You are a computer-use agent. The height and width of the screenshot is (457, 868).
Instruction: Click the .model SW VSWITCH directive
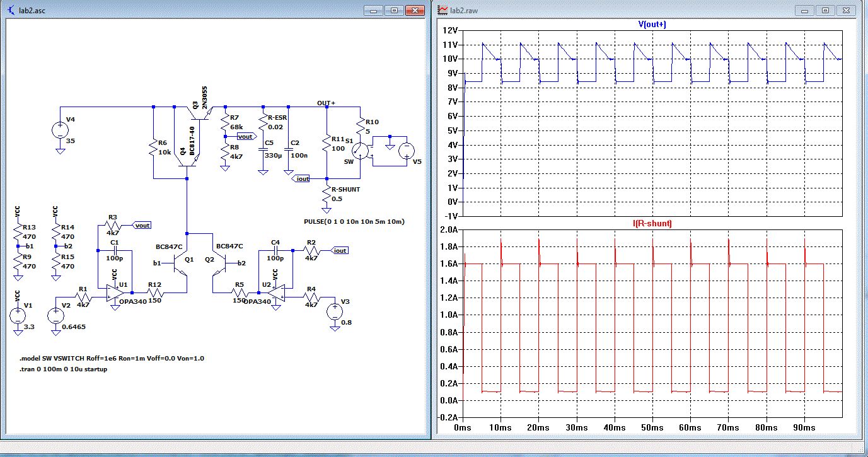click(x=112, y=358)
